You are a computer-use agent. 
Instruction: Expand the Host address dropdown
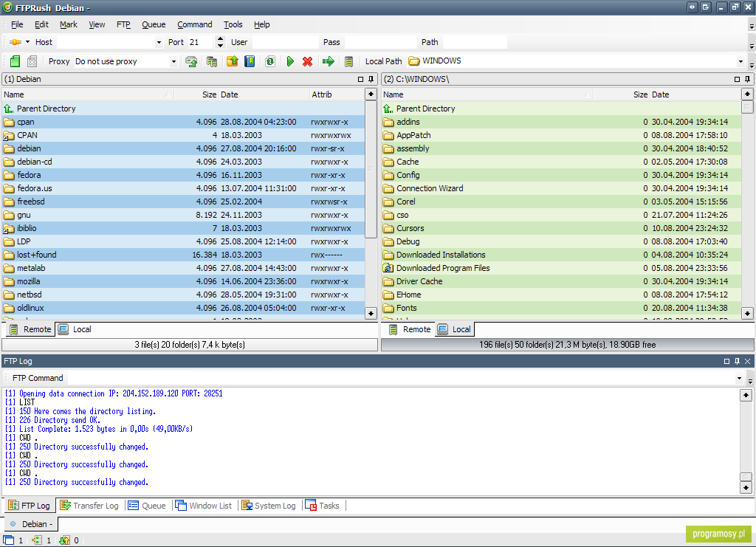[159, 42]
